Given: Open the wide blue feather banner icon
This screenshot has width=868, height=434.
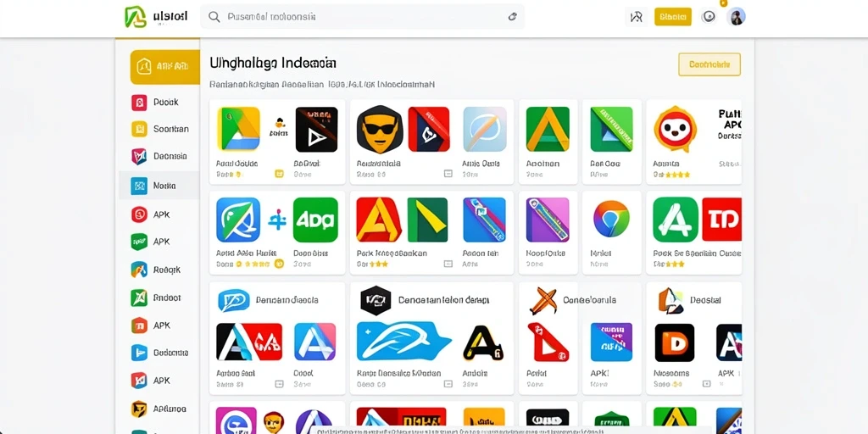Looking at the screenshot, I should (x=403, y=342).
